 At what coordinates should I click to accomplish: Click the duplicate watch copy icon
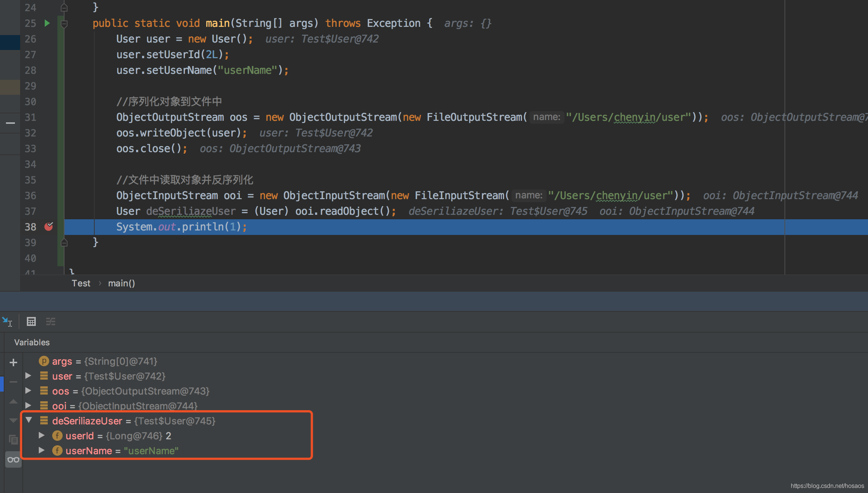click(x=13, y=440)
